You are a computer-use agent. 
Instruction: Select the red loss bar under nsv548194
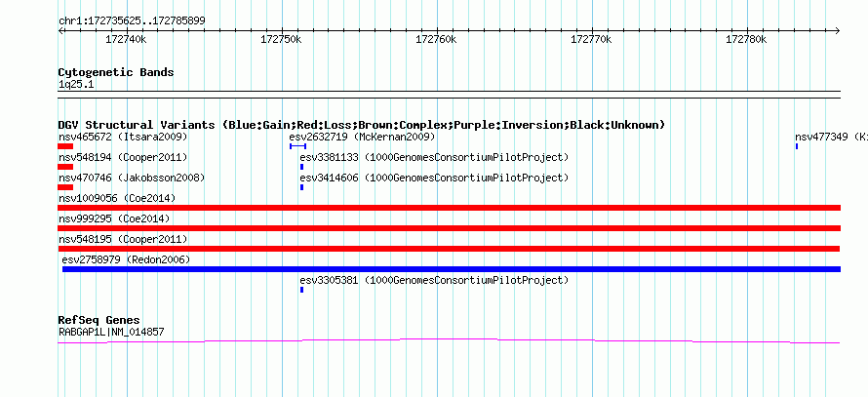[x=65, y=167]
